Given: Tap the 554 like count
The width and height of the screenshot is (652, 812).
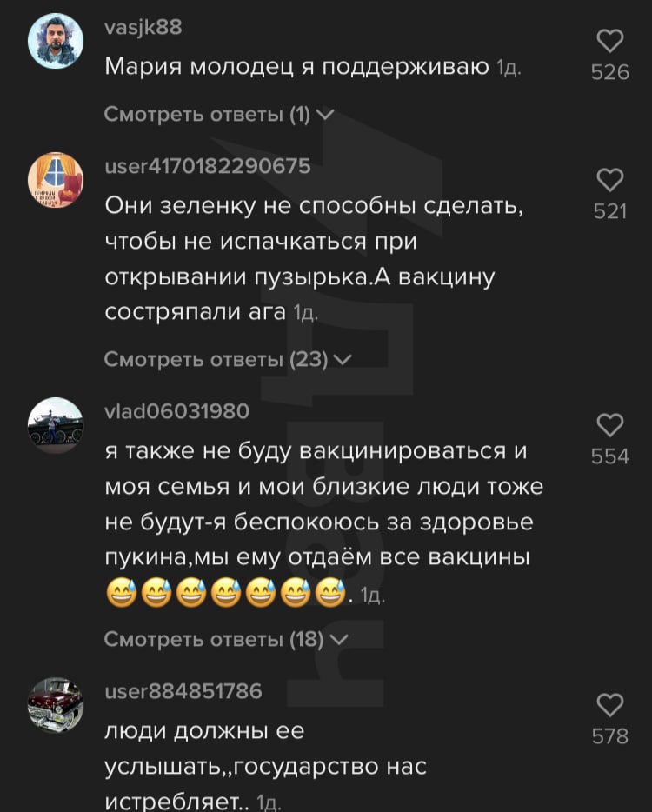Looking at the screenshot, I should point(610,456).
